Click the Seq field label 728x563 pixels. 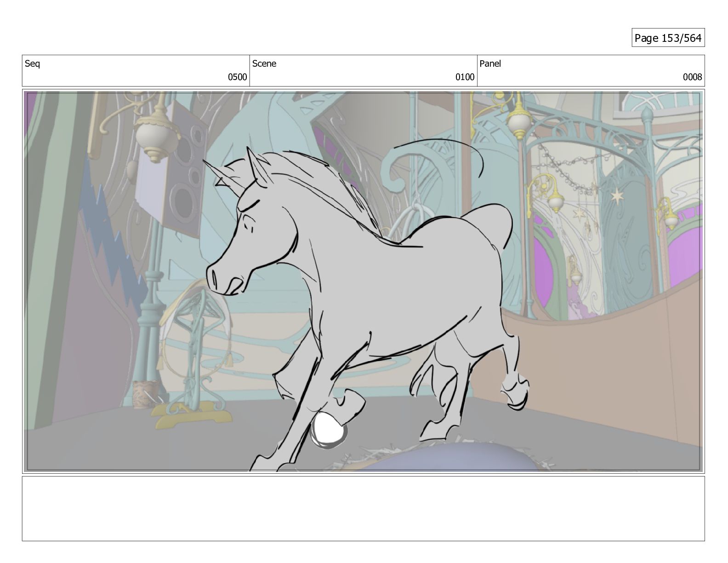tap(32, 64)
